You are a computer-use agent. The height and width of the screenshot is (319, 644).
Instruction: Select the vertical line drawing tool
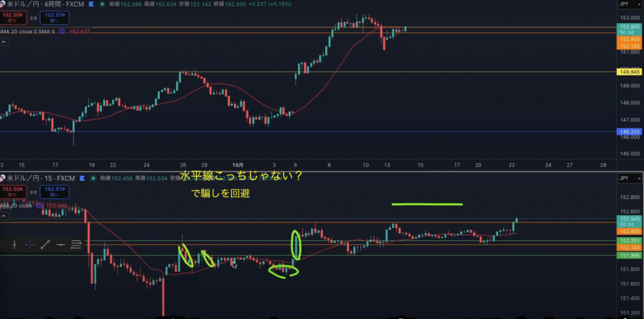(x=15, y=245)
